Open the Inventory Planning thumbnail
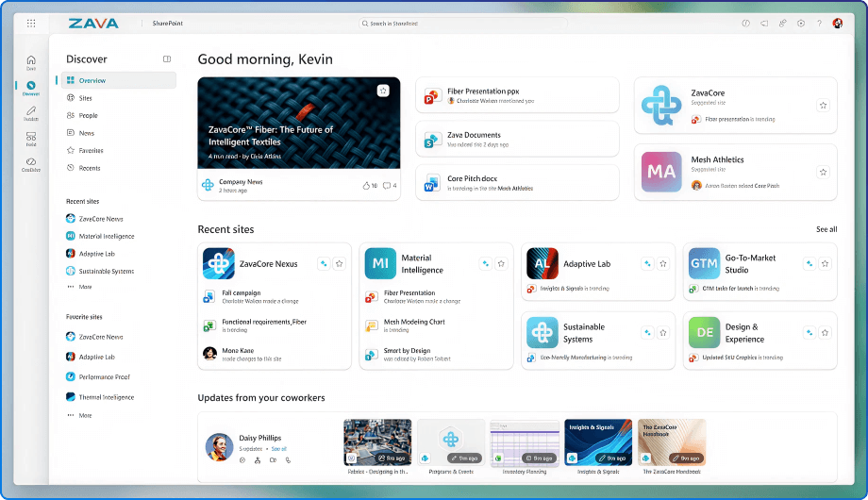 (525, 442)
